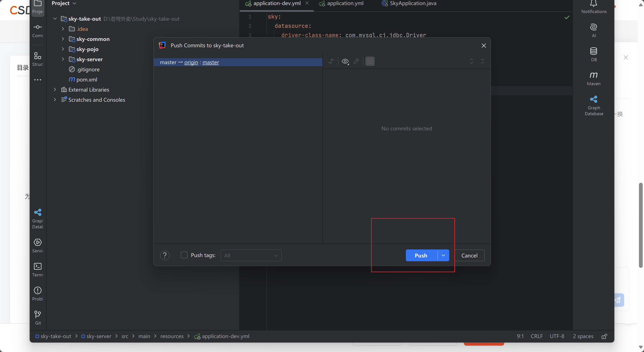Open the Maven panel icon
Viewport: 644px width, 352px height.
[x=593, y=78]
